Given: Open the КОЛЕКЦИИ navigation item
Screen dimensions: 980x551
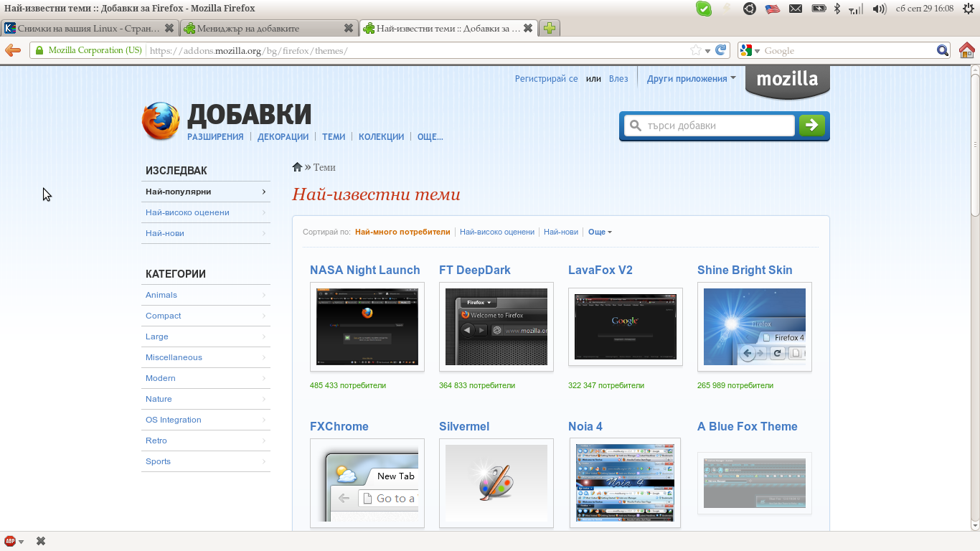Looking at the screenshot, I should [381, 136].
